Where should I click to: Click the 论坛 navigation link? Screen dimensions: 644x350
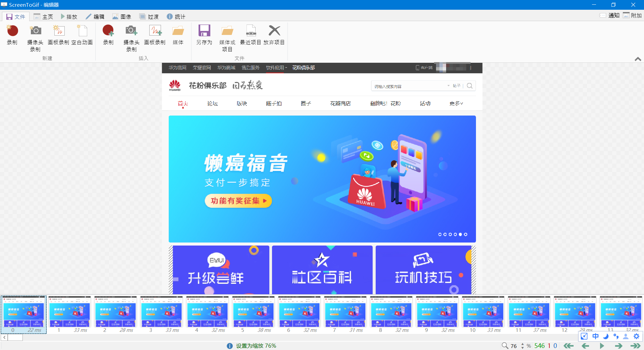(x=213, y=103)
